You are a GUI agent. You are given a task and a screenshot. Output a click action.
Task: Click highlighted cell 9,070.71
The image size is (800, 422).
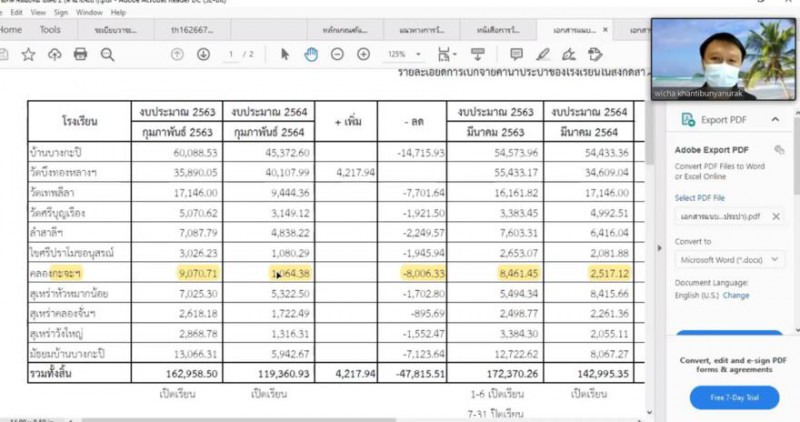pos(198,273)
